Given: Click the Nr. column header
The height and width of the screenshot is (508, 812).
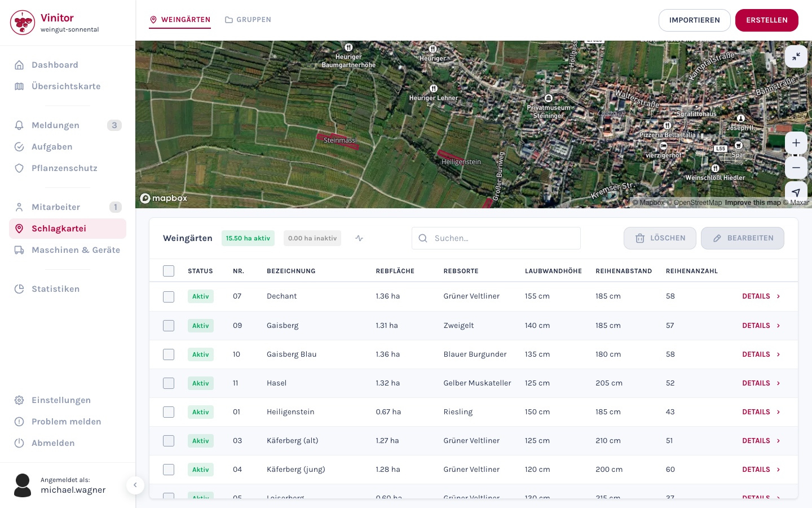Looking at the screenshot, I should [x=239, y=271].
